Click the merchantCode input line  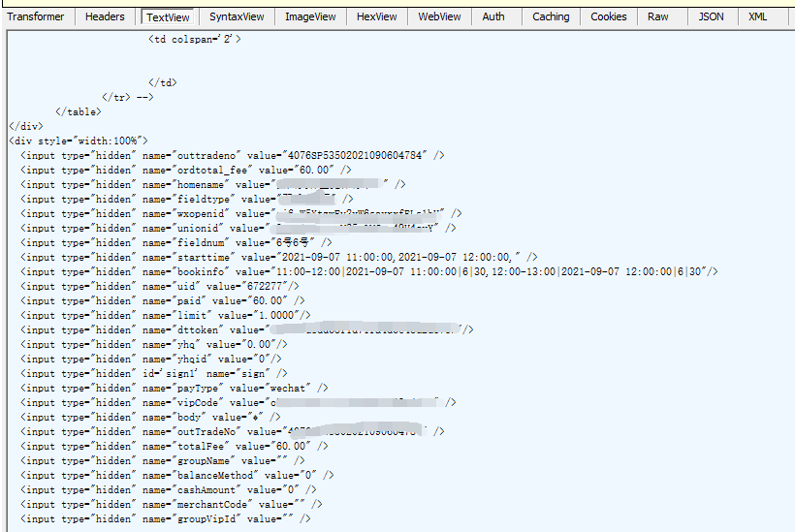[x=172, y=505]
